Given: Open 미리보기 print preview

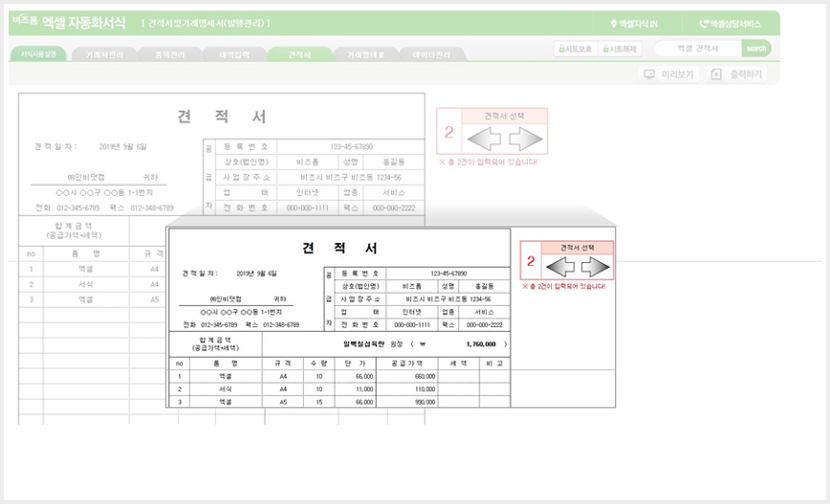Looking at the screenshot, I should tap(668, 75).
